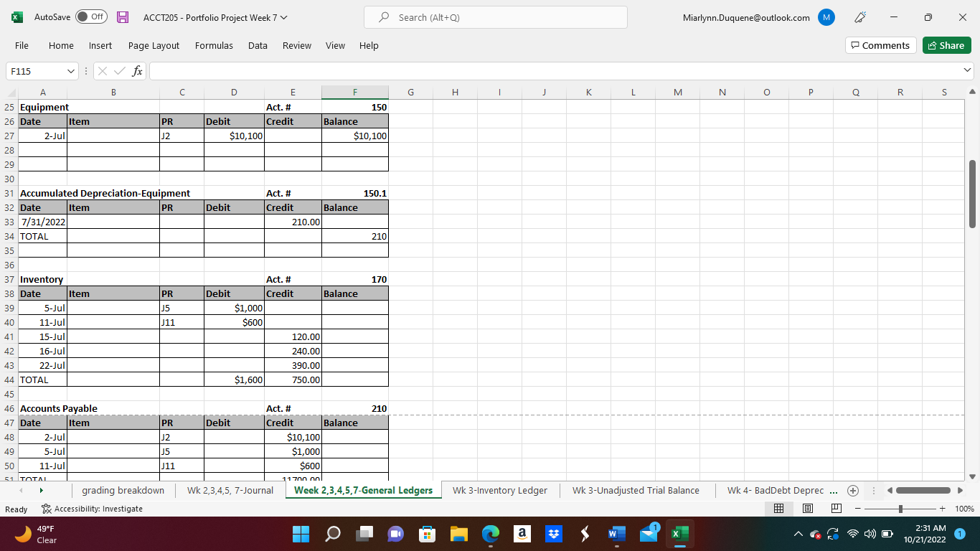Open the sheet tab options ellipsis menu
The height and width of the screenshot is (551, 980).
(x=873, y=491)
